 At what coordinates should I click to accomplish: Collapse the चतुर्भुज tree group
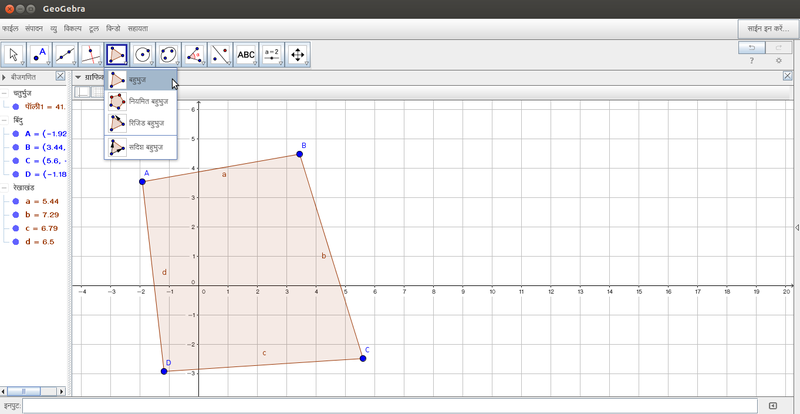pyautogui.click(x=4, y=93)
